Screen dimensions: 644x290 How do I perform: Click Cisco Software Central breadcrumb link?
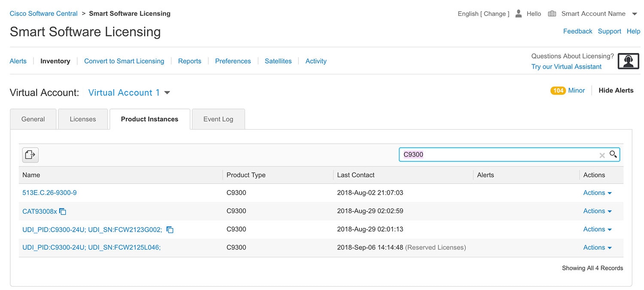(x=43, y=13)
